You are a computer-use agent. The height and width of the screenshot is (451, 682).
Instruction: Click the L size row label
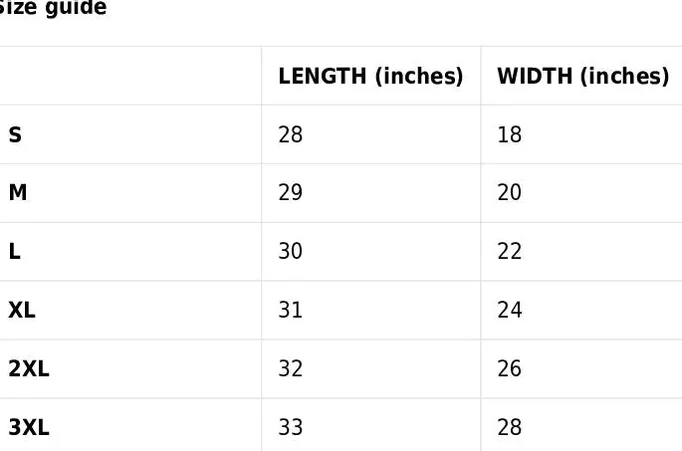(x=14, y=251)
